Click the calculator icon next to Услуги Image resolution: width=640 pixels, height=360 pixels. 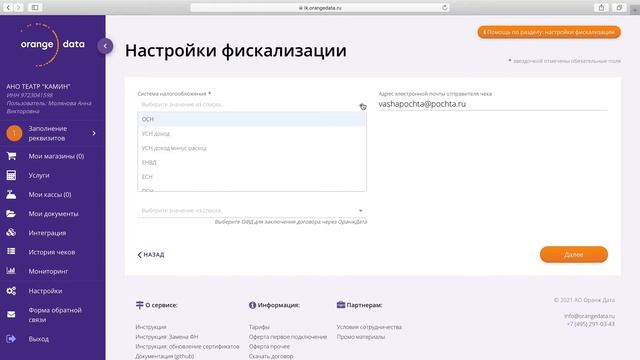11,175
